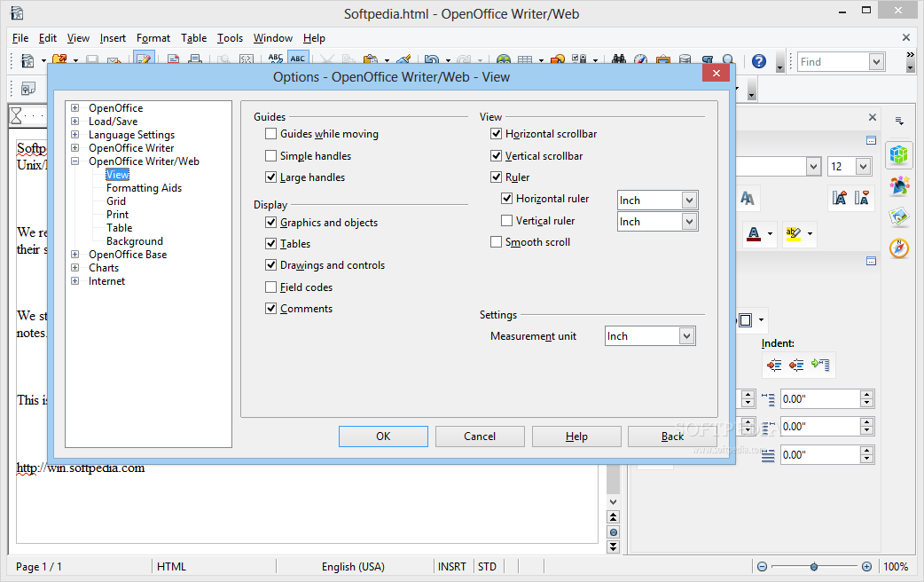Viewport: 924px width, 582px height.
Task: Disable the Horizontal scrollbar option
Action: point(497,134)
